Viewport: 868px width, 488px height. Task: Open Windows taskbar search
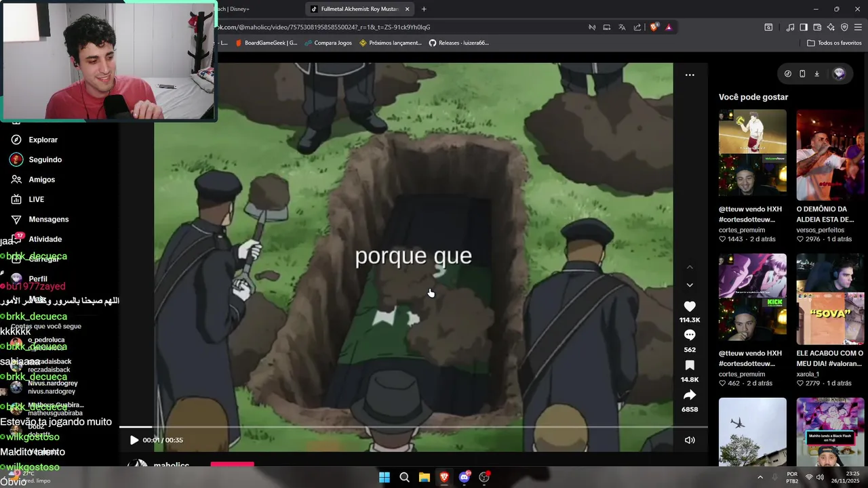(404, 477)
